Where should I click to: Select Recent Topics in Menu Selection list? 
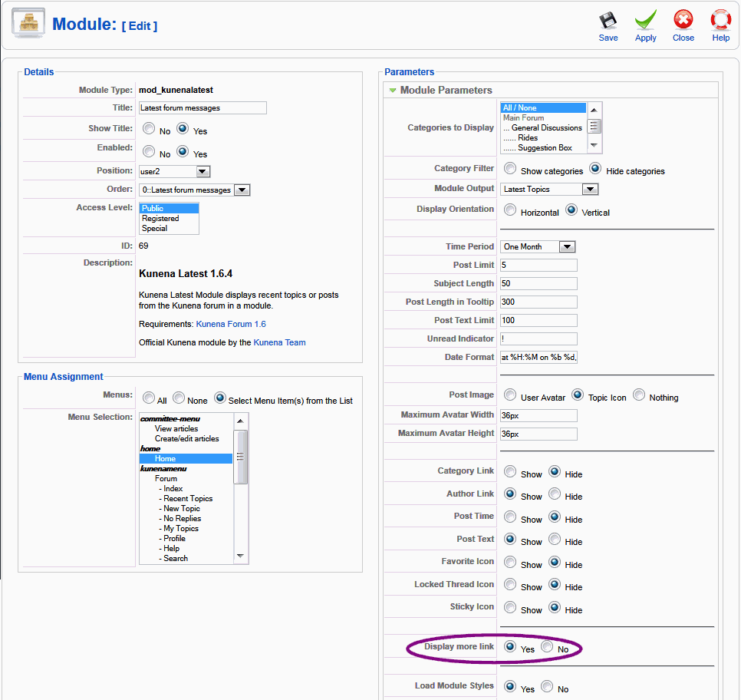(x=188, y=499)
